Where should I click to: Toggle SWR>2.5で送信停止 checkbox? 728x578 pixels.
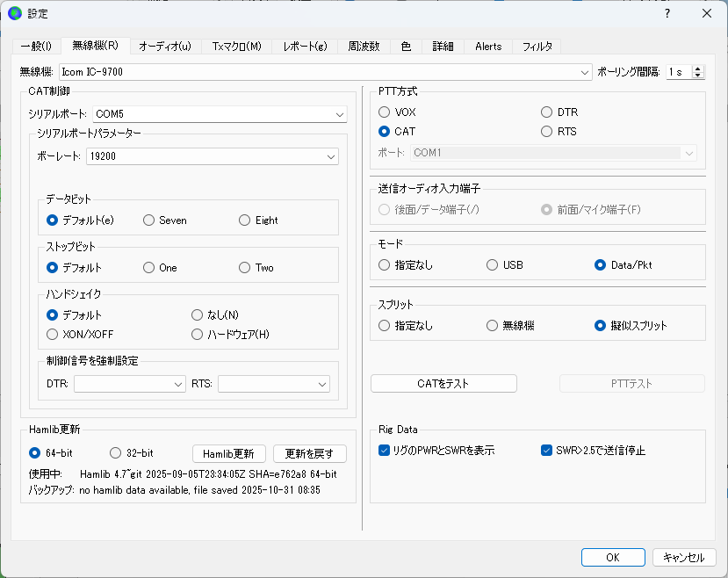594,451
